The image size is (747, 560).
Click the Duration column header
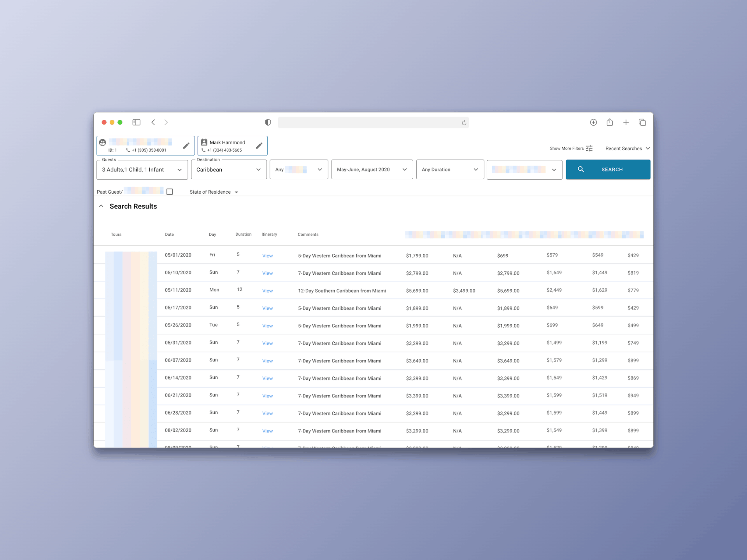click(244, 234)
